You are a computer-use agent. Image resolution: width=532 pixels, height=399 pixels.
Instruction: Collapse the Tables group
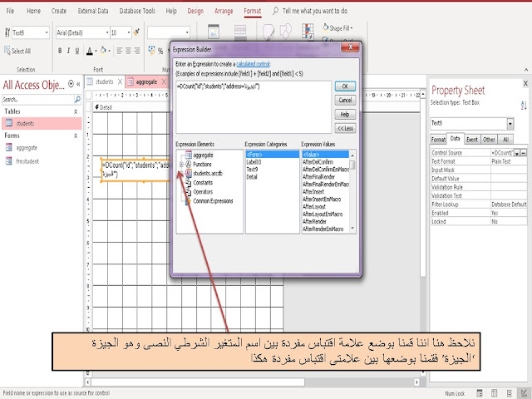click(76, 111)
